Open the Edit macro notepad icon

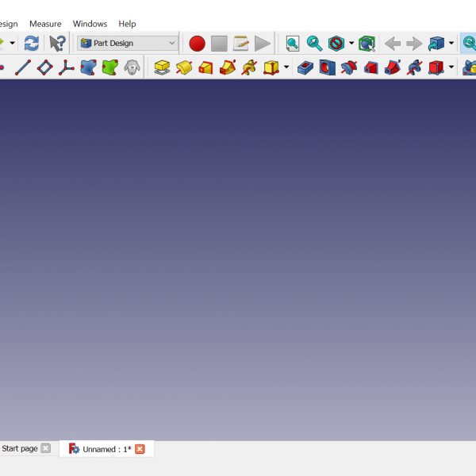point(241,44)
